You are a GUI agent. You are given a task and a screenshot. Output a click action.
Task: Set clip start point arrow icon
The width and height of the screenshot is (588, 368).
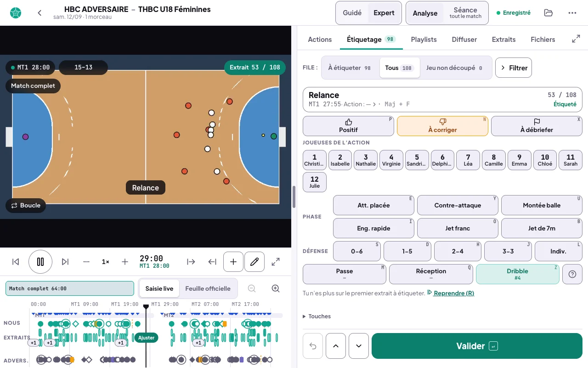[x=191, y=262]
